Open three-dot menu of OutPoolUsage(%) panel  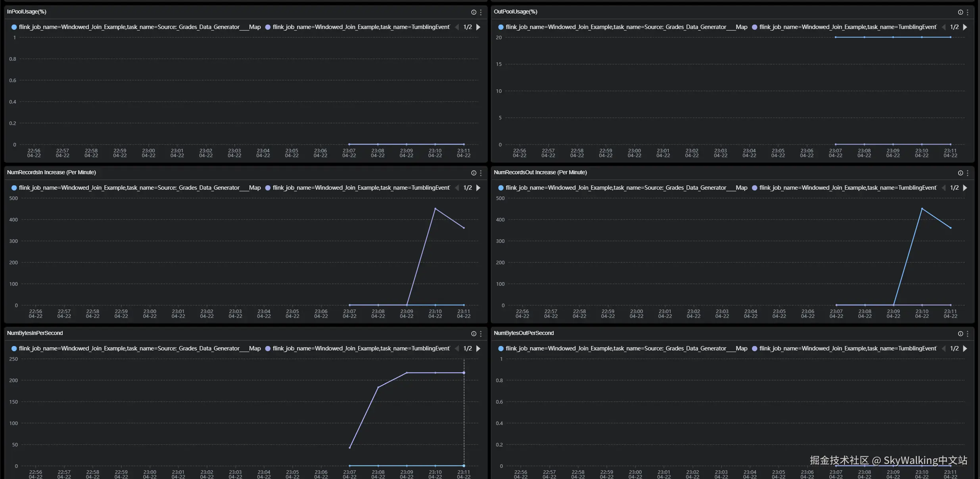coord(967,12)
